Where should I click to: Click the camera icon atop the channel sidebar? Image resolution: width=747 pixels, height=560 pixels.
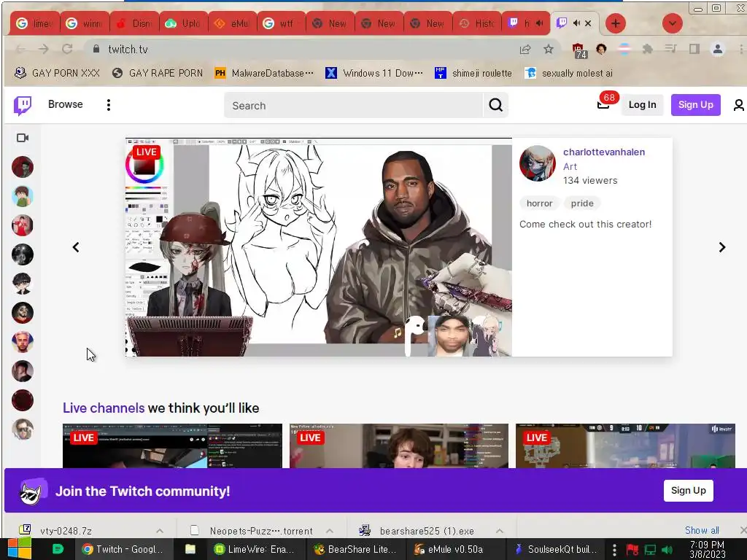click(x=23, y=138)
